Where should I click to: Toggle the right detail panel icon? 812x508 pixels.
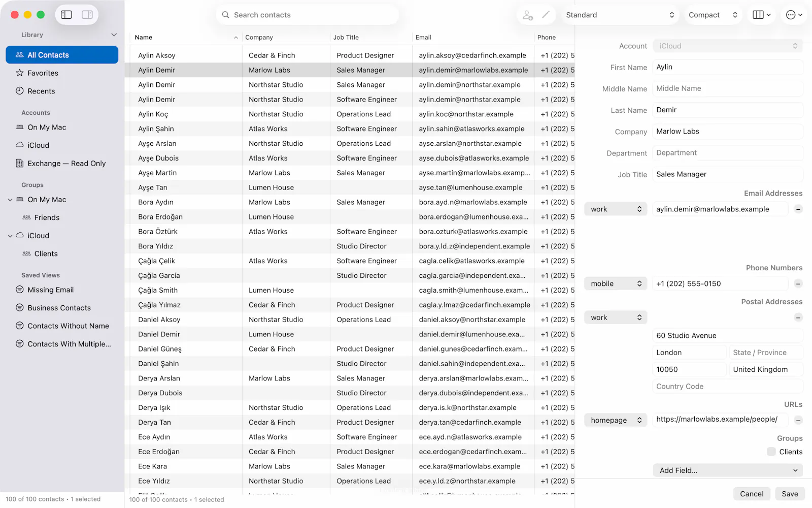pos(87,15)
